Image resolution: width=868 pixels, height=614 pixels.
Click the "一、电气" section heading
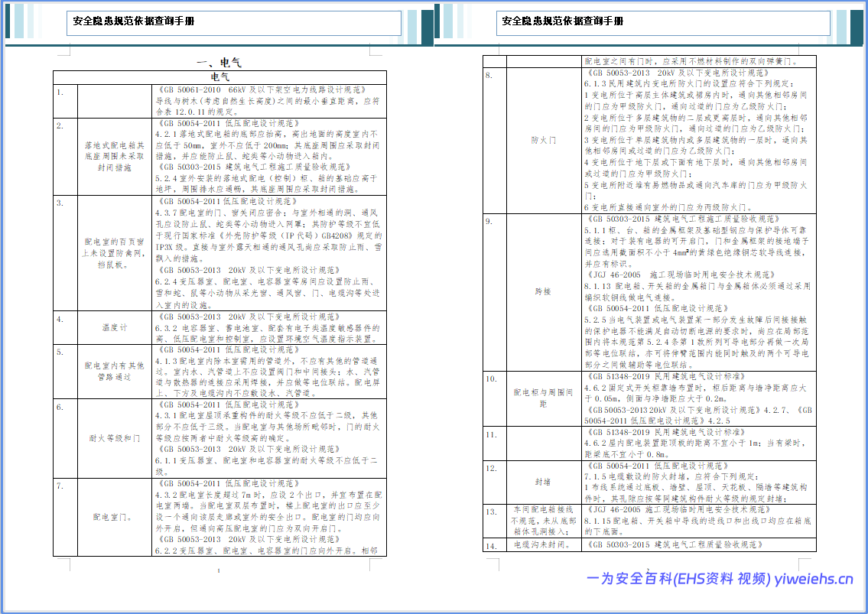[219, 63]
